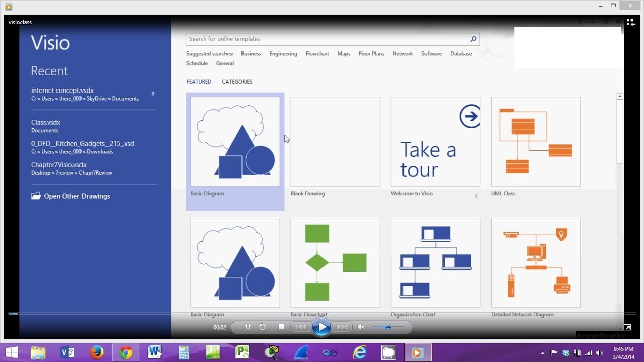
Task: Select the Maps suggested search
Action: [344, 54]
